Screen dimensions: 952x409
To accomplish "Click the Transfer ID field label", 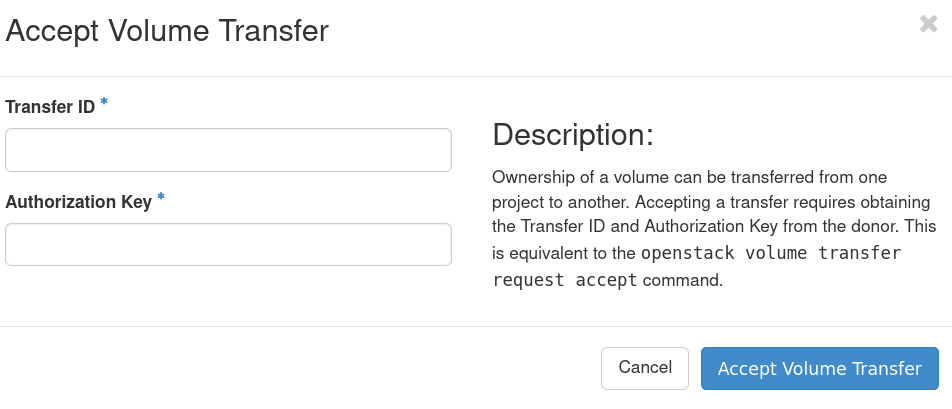I will click(x=50, y=107).
